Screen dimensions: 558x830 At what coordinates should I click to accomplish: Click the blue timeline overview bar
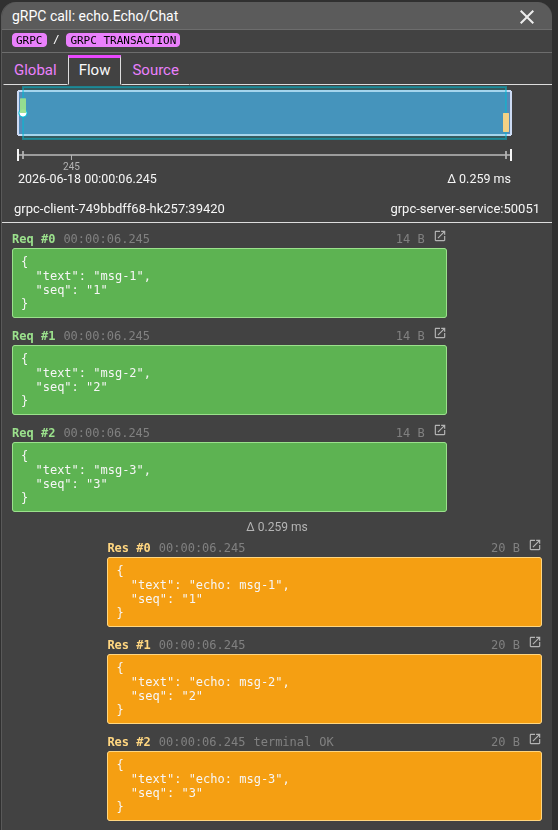pos(264,113)
